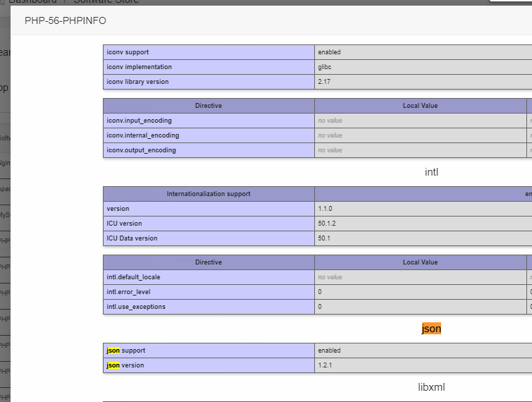Select the intl section heading
The image size is (532, 402).
click(x=431, y=171)
